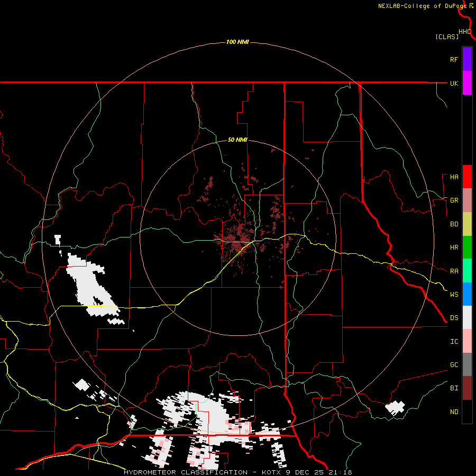
Task: Select the ND legend label
Action: click(454, 412)
